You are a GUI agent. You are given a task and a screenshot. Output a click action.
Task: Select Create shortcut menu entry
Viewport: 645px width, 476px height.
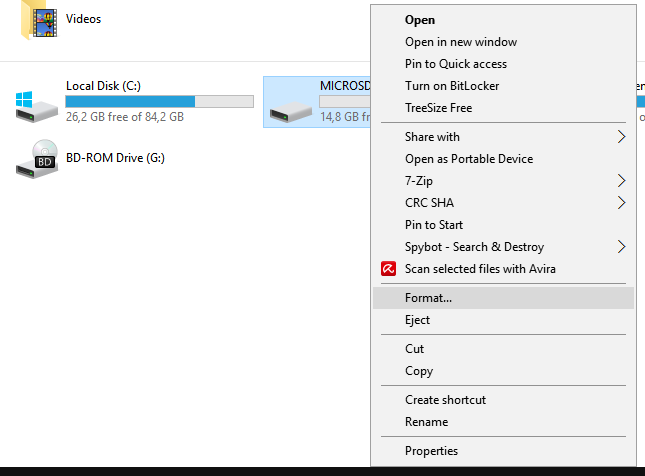445,400
